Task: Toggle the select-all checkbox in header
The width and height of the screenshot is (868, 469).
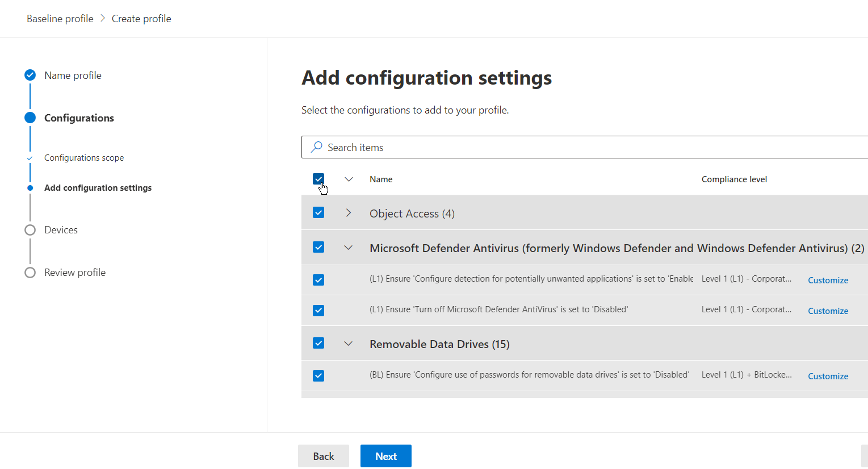Action: click(318, 179)
